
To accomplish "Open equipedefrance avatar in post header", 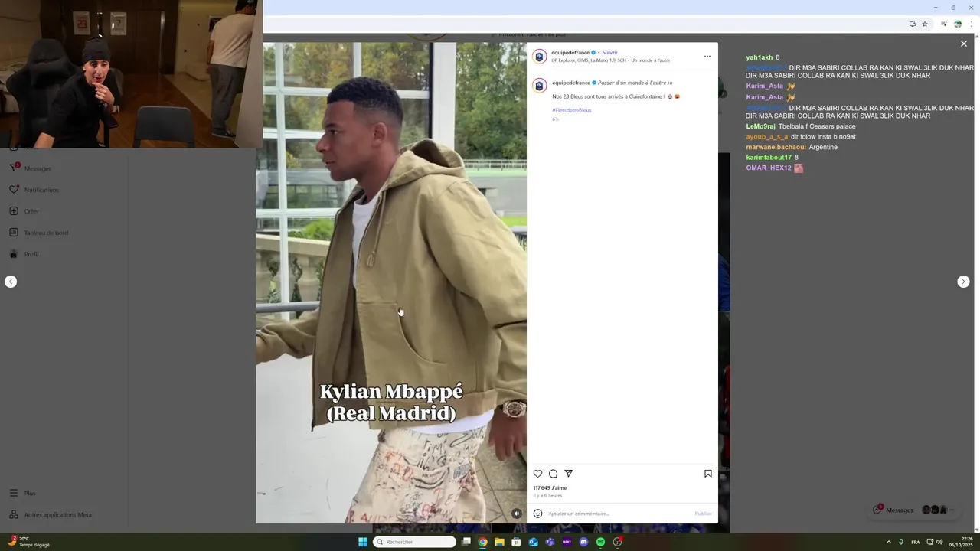I will click(x=539, y=56).
